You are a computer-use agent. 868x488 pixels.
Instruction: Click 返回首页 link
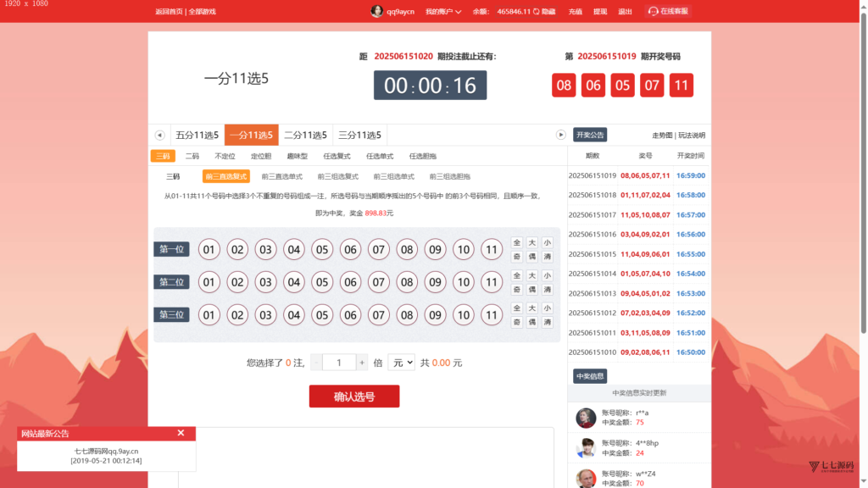tap(169, 11)
